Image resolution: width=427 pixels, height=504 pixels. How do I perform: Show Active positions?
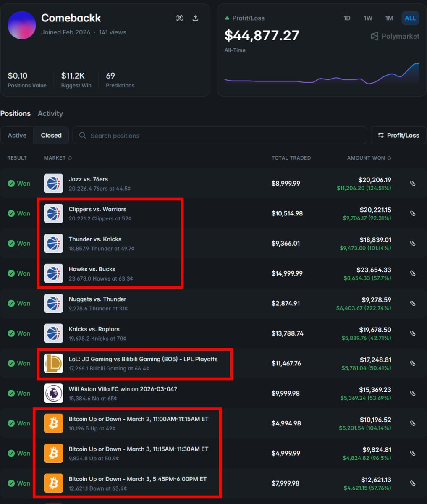pos(17,135)
